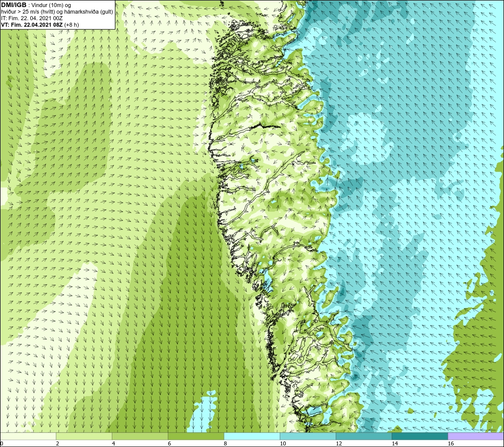Click the 8–10 m/s pale cyan legend swatch
This screenshot has height=447, width=504.
pos(252,436)
